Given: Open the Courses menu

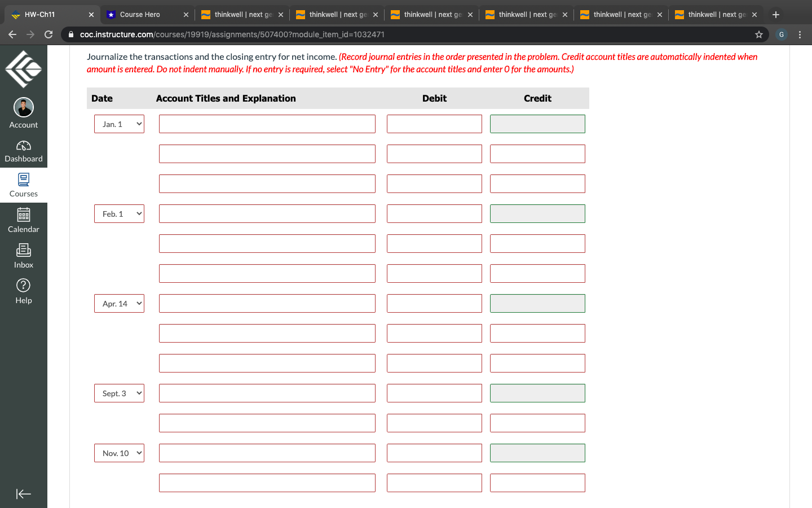Looking at the screenshot, I should click(24, 185).
